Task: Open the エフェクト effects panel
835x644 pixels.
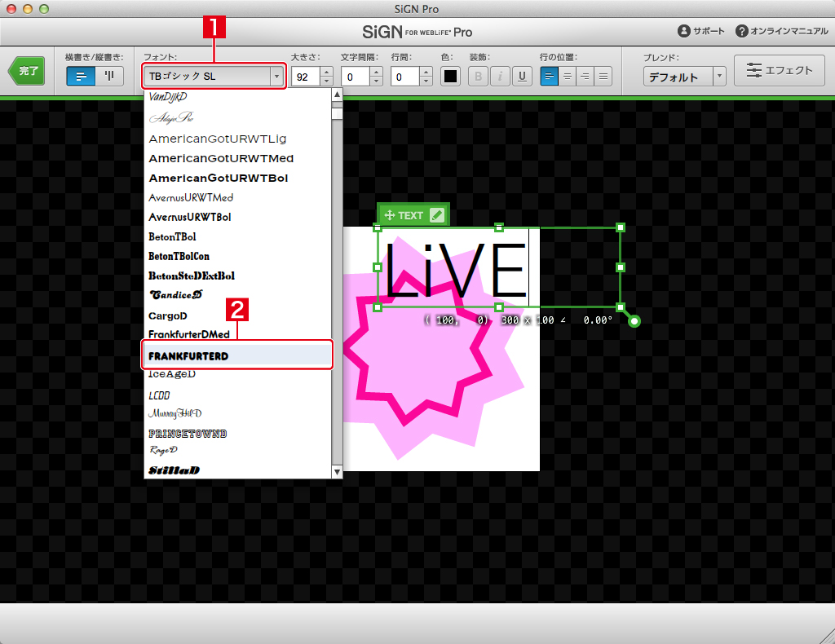Action: coord(780,70)
